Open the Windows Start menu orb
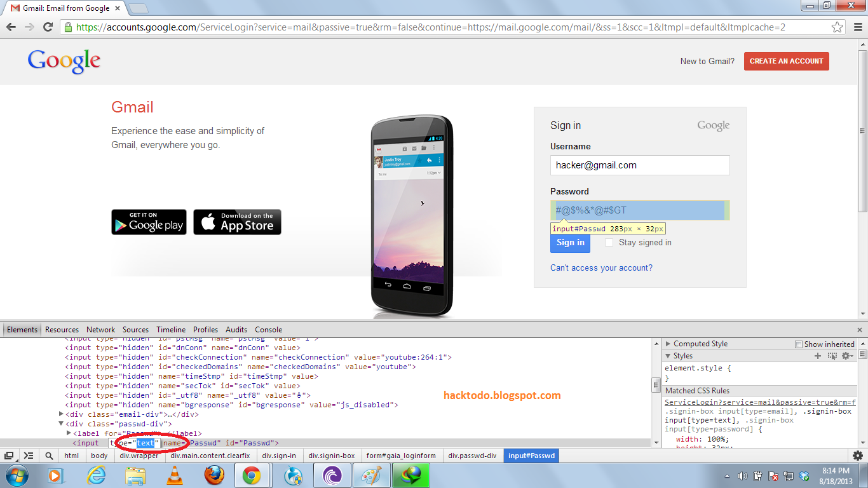The image size is (868, 488). [x=17, y=475]
